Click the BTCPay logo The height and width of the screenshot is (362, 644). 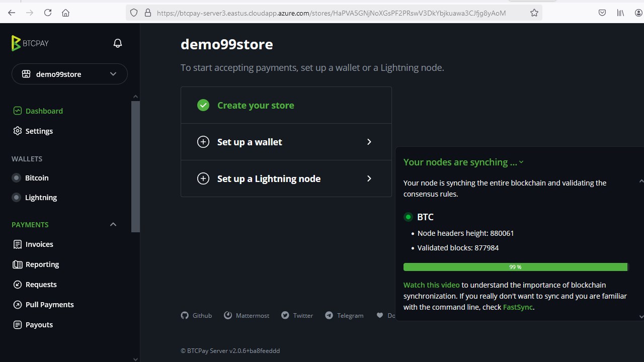[x=30, y=43]
